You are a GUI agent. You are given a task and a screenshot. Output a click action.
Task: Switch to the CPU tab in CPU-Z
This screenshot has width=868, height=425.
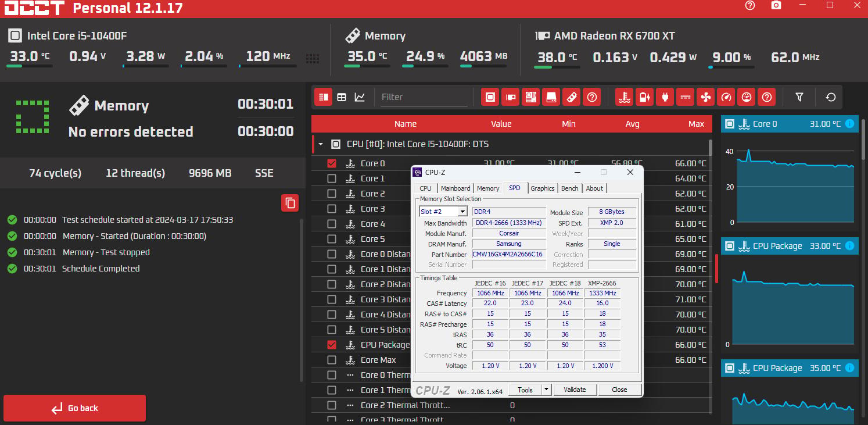(425, 188)
